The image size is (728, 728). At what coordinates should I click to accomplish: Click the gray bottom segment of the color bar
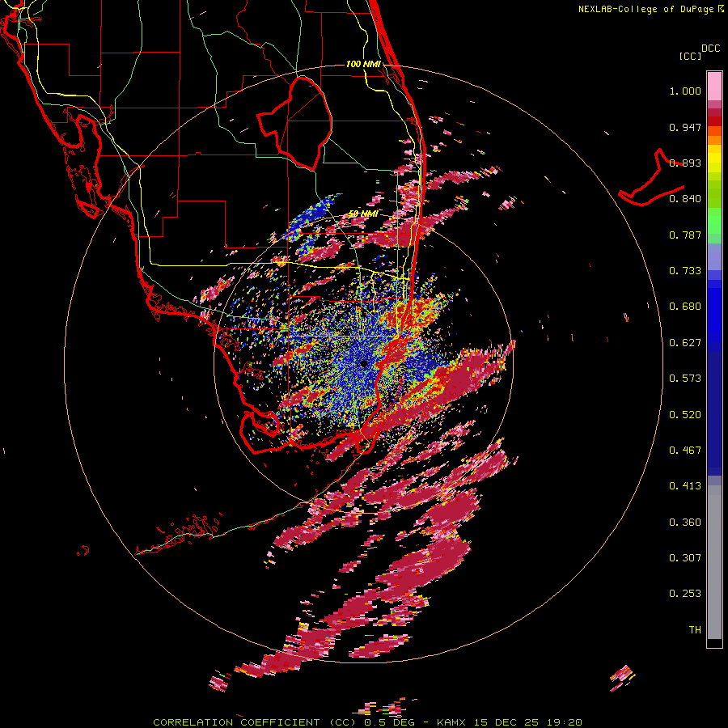coord(714,562)
